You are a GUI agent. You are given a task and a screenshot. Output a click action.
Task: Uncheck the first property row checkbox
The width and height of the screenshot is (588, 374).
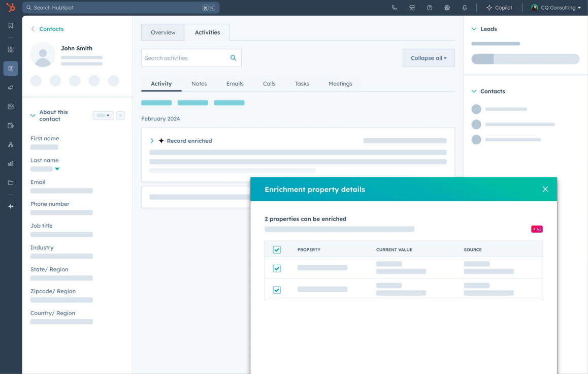tap(277, 268)
